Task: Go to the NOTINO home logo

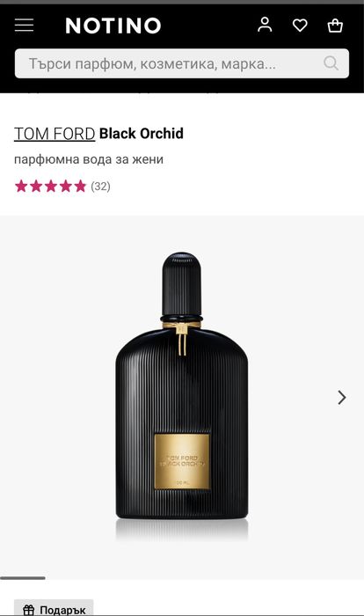Action: tap(113, 26)
